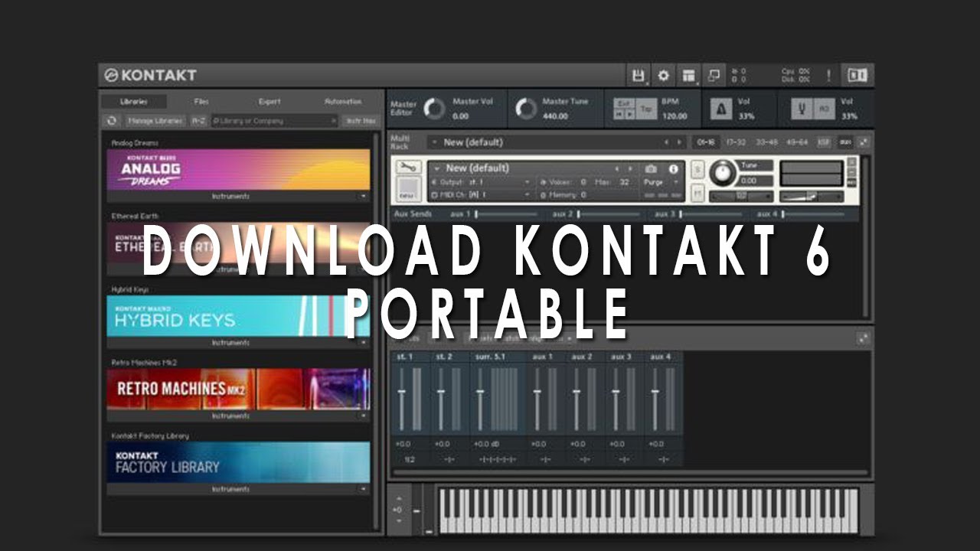
Task: Open the save/load files disk icon
Action: [638, 76]
